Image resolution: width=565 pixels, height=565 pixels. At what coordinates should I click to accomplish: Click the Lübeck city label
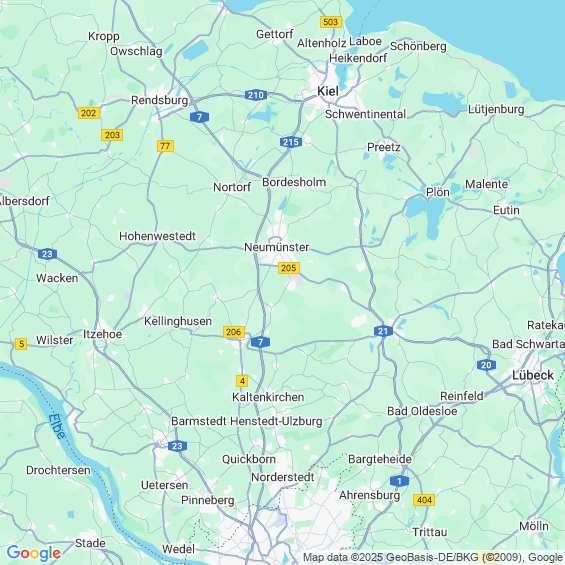coord(533,375)
